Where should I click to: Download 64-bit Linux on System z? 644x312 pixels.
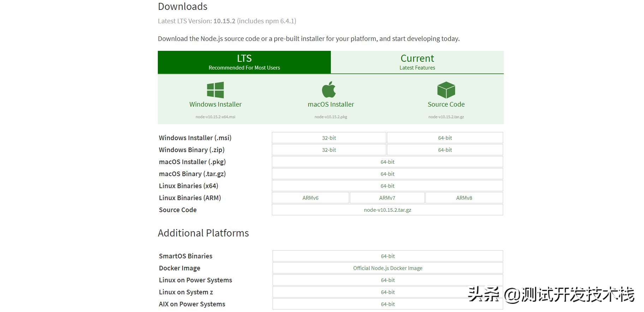coord(388,292)
